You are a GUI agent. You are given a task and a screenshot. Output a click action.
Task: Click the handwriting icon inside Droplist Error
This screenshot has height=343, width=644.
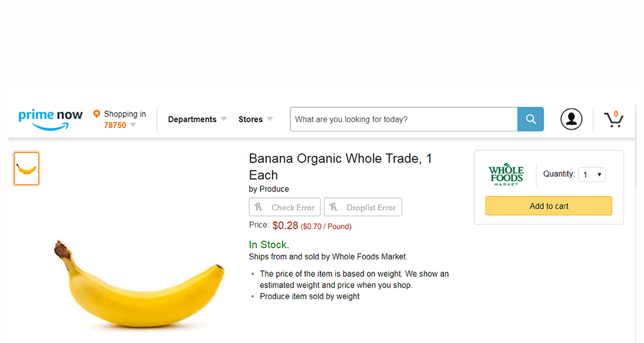point(333,207)
